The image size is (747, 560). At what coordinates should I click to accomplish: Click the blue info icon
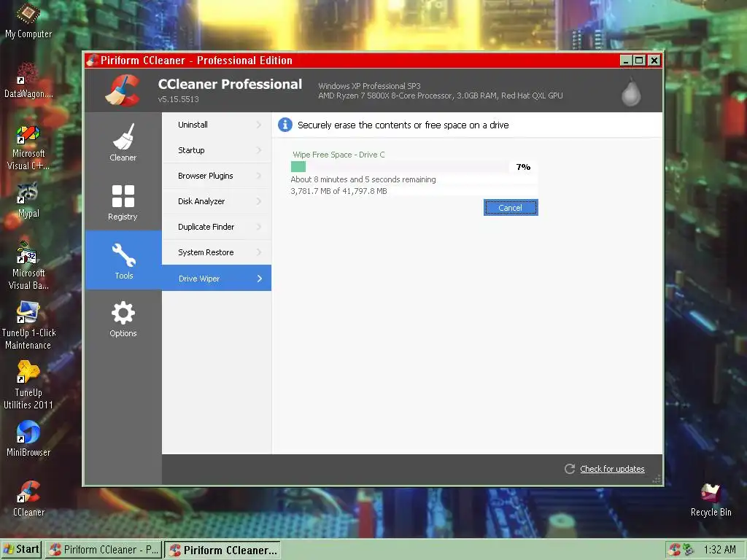coord(285,125)
